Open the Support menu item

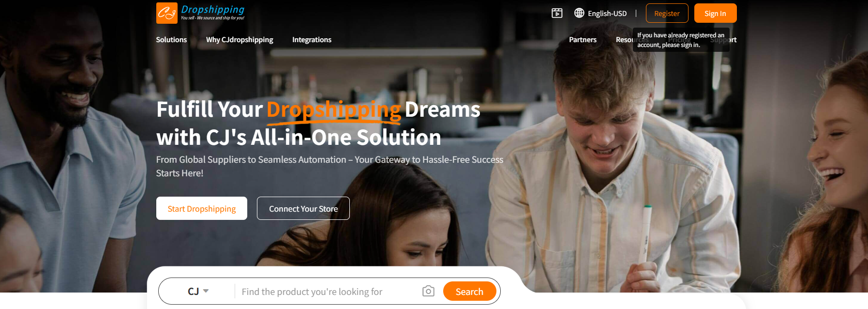coord(733,40)
